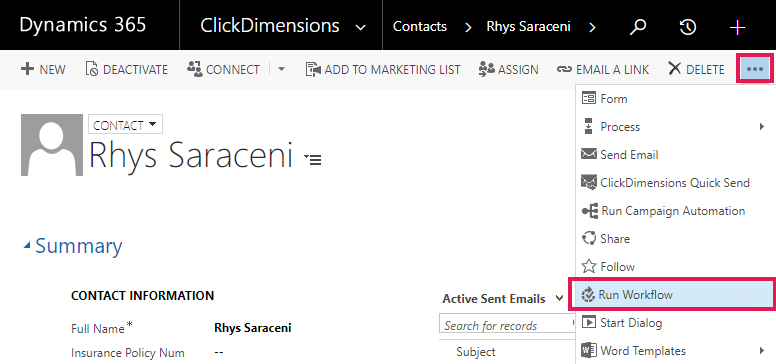Viewport: 776px width, 364px height.
Task: Click the plus quick create icon
Action: 737,27
